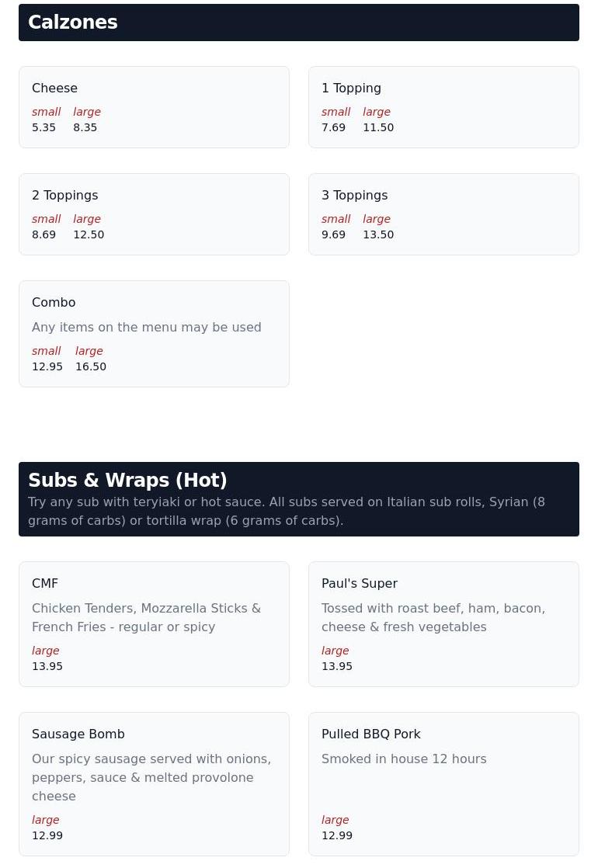The image size is (598, 868).
Task: Click Cheese calzone large price 8.35
Action: pyautogui.click(x=85, y=128)
